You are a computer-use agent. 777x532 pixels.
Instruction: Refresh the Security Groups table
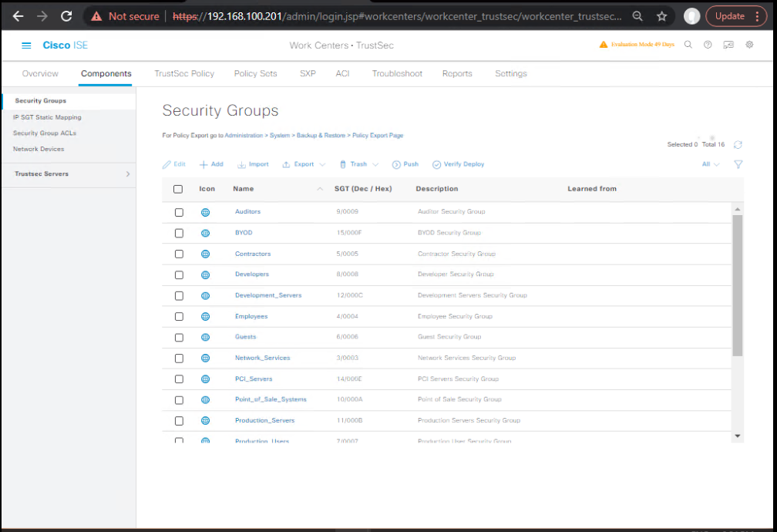738,145
